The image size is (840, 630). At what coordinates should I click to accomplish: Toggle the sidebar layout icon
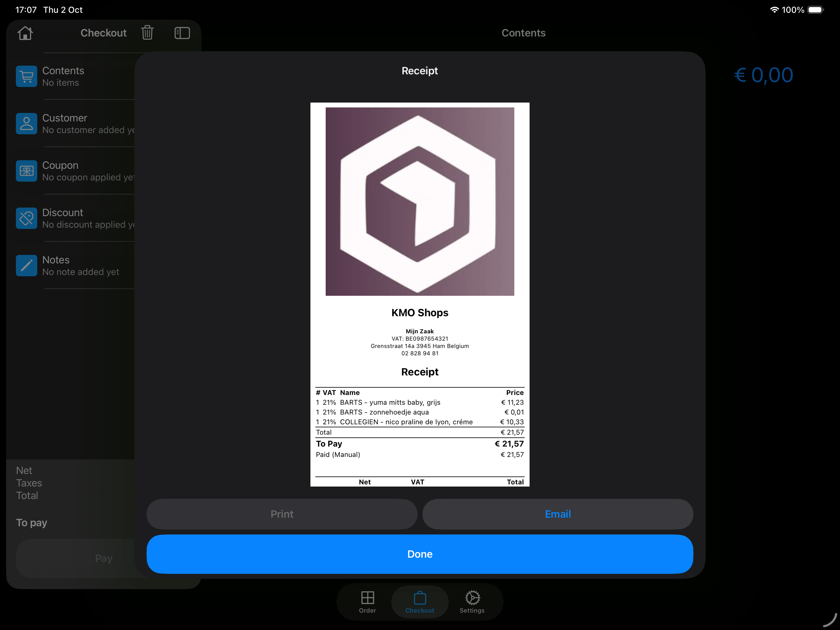click(182, 33)
